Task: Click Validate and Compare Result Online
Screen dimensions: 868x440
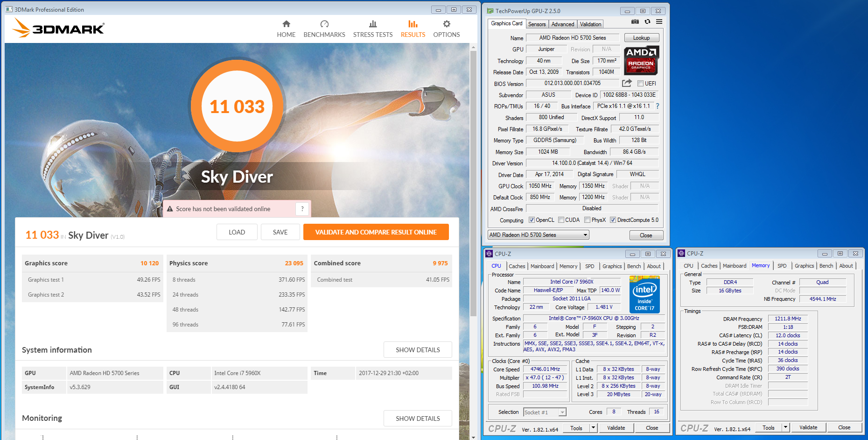Action: tap(376, 232)
